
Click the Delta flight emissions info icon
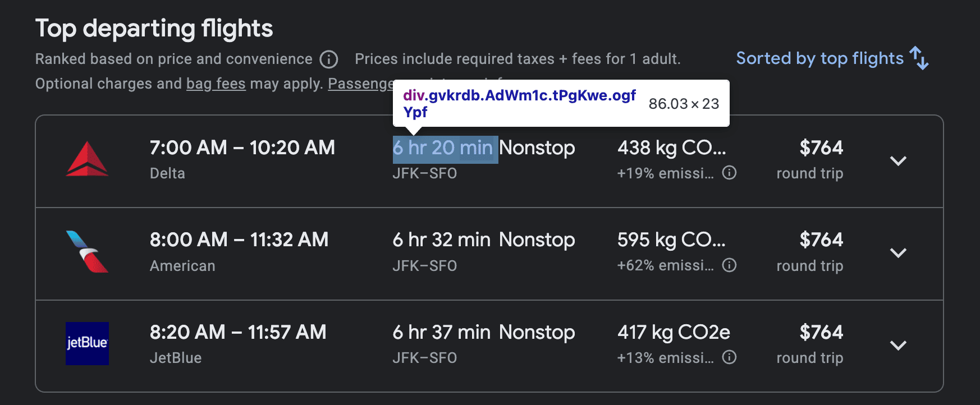729,173
